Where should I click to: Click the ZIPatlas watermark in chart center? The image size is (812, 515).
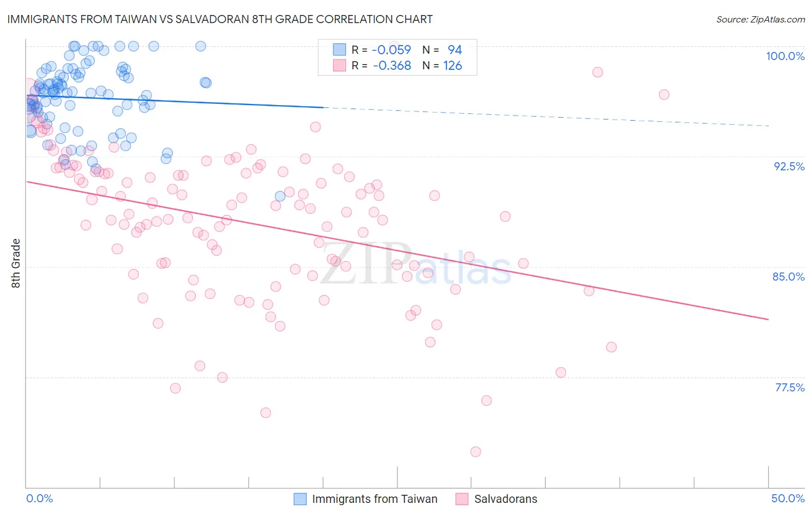[x=416, y=264]
